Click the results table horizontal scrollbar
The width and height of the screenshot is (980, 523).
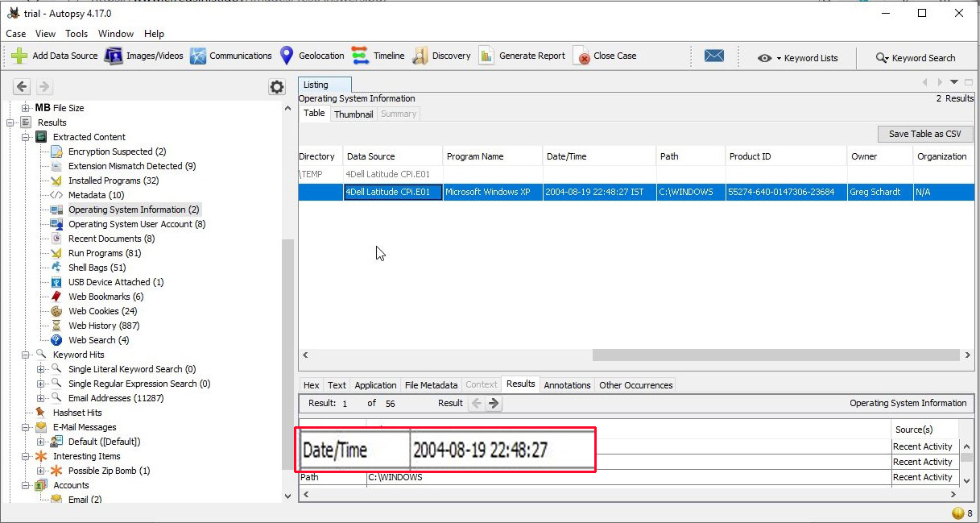776,355
